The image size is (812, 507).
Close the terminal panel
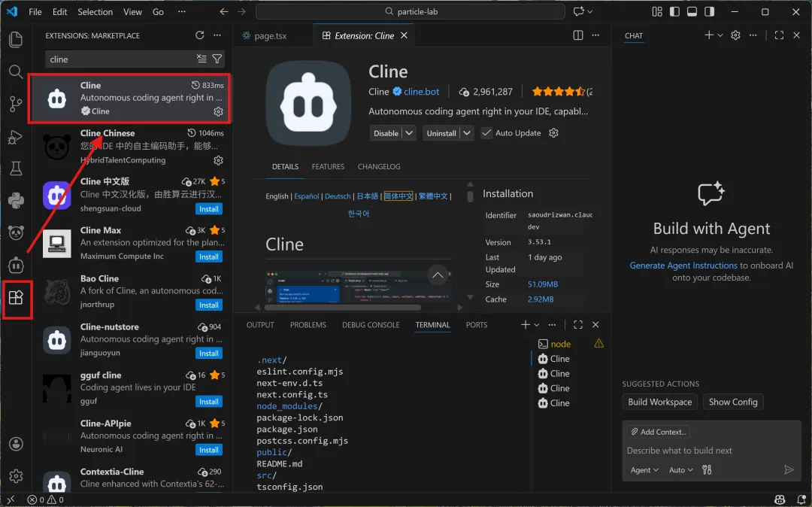click(595, 325)
